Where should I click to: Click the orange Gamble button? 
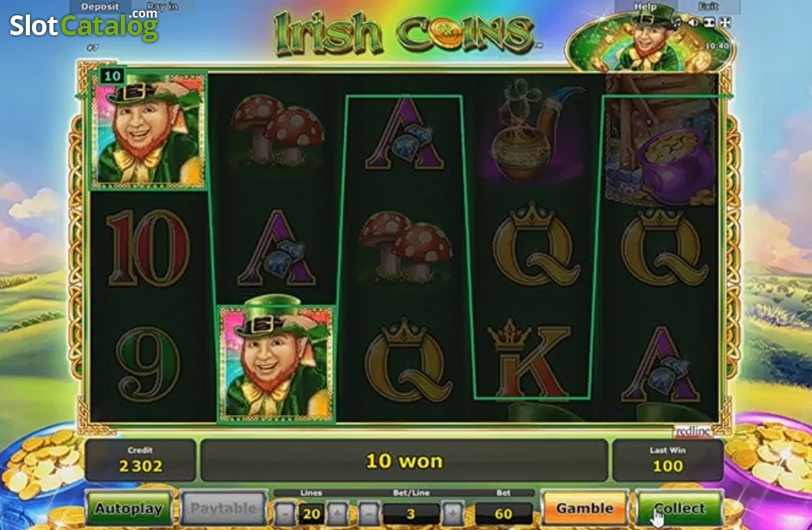pos(584,509)
